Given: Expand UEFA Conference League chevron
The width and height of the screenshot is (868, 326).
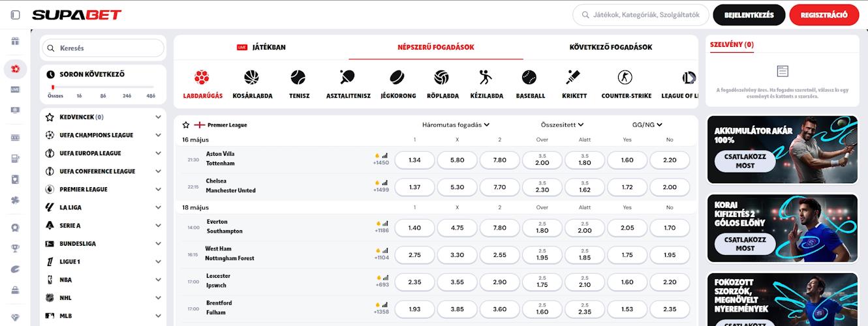Looking at the screenshot, I should [158, 171].
